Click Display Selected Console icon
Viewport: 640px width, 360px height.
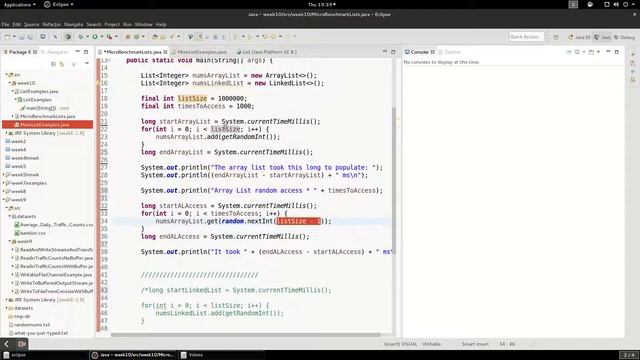click(x=577, y=52)
